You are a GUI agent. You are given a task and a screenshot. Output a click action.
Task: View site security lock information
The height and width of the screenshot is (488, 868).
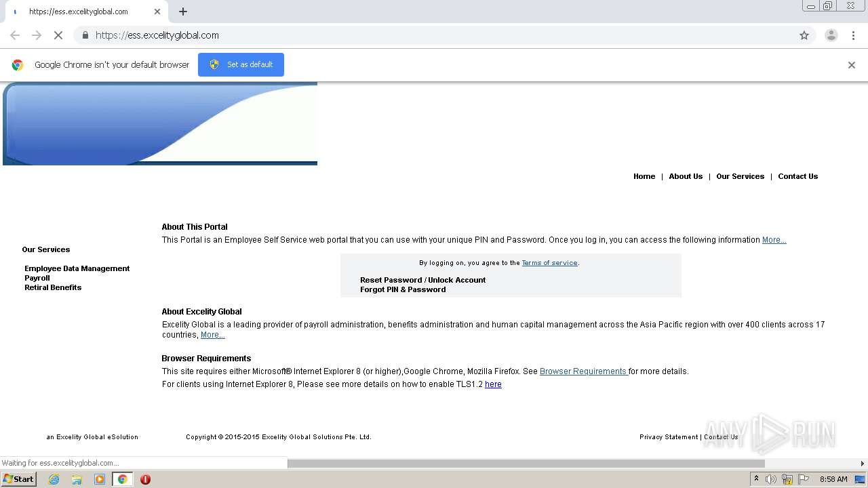click(85, 35)
